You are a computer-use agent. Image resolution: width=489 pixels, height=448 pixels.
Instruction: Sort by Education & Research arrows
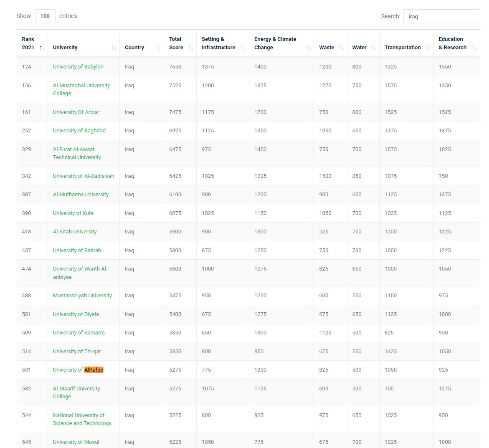click(474, 48)
